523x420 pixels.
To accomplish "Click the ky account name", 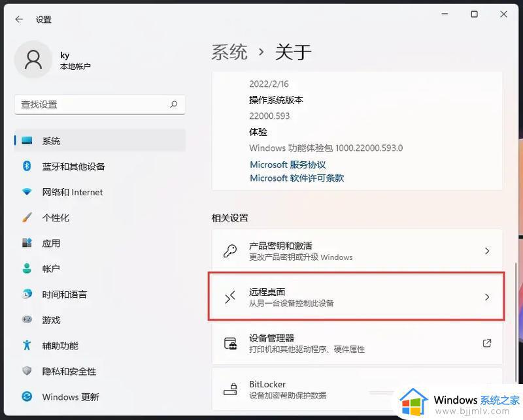I will point(65,56).
